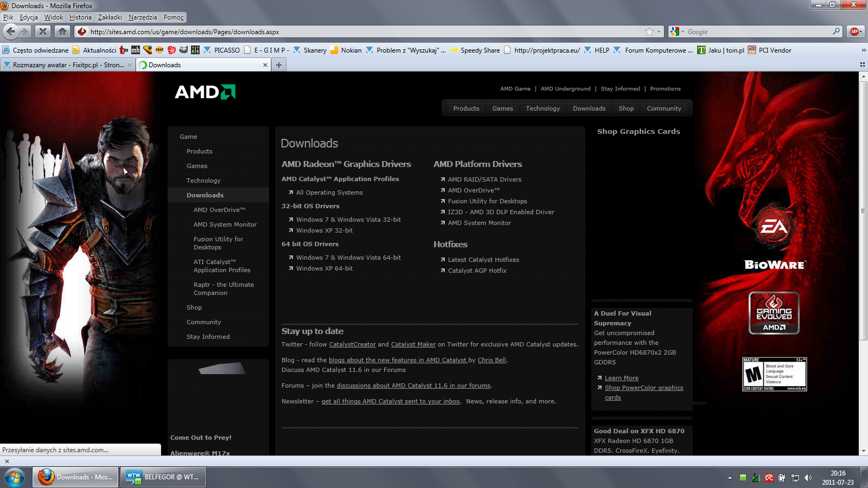Open the Plik menu
This screenshot has height=488, width=868.
pos(8,17)
